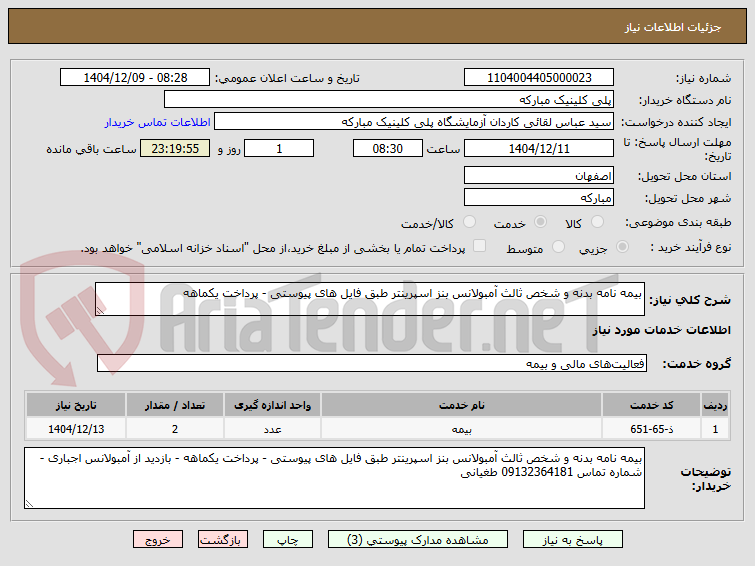This screenshot has height=566, width=755.
Task: Toggle the اسناد خزانه اسلامی payment checkbox
Action: pos(479,246)
